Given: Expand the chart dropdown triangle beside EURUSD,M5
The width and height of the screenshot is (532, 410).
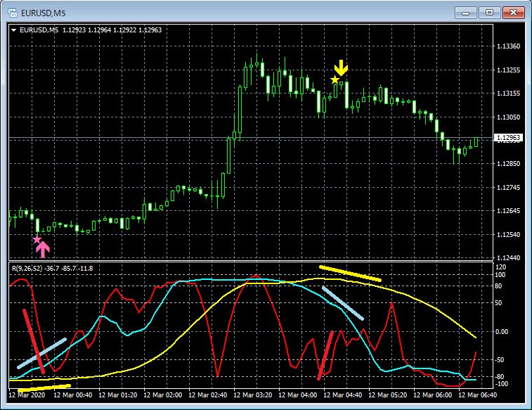Looking at the screenshot, I should [14, 30].
